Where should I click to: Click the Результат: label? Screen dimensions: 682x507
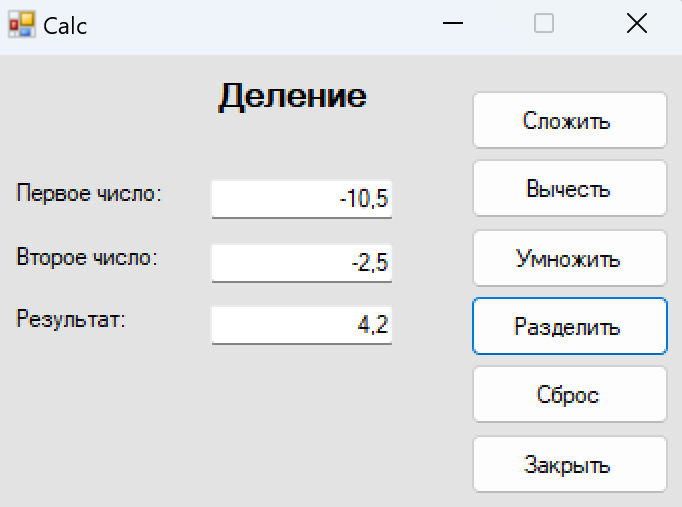click(70, 319)
